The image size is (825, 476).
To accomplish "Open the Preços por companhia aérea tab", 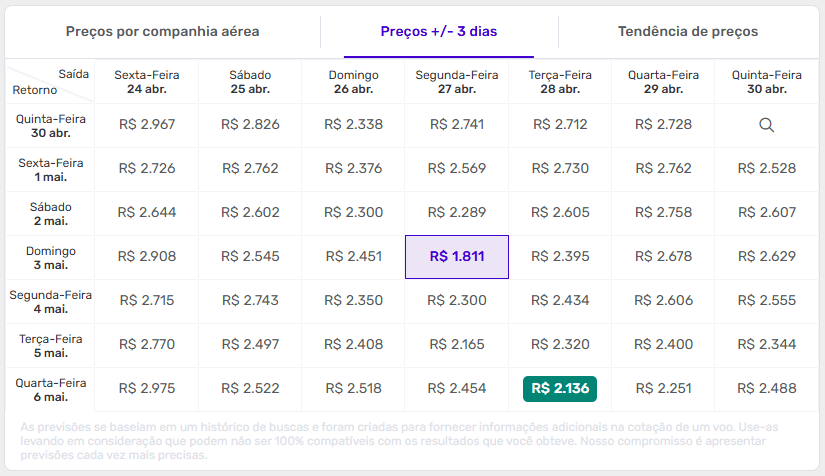I will tap(163, 31).
